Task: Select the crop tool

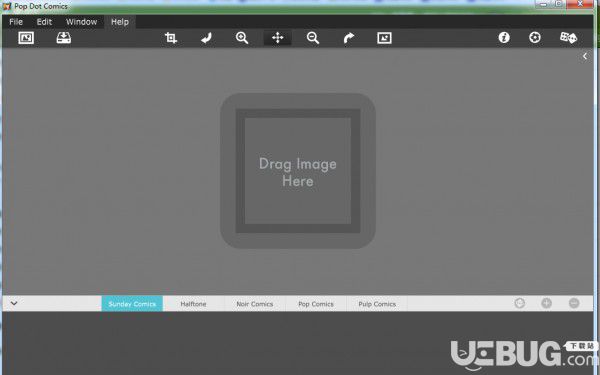Action: (x=171, y=38)
